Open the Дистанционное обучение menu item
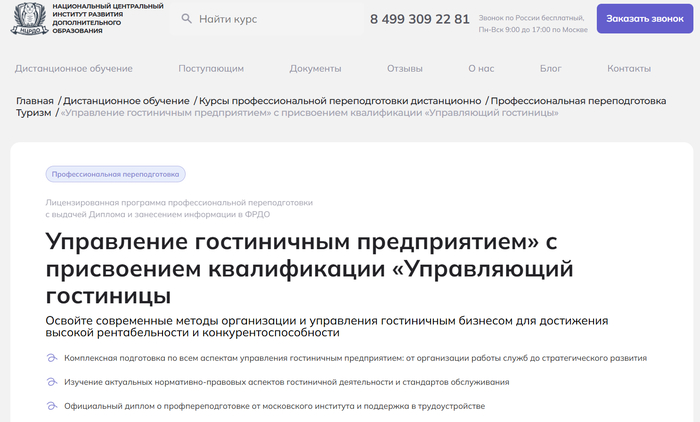This screenshot has height=422, width=700. point(74,69)
